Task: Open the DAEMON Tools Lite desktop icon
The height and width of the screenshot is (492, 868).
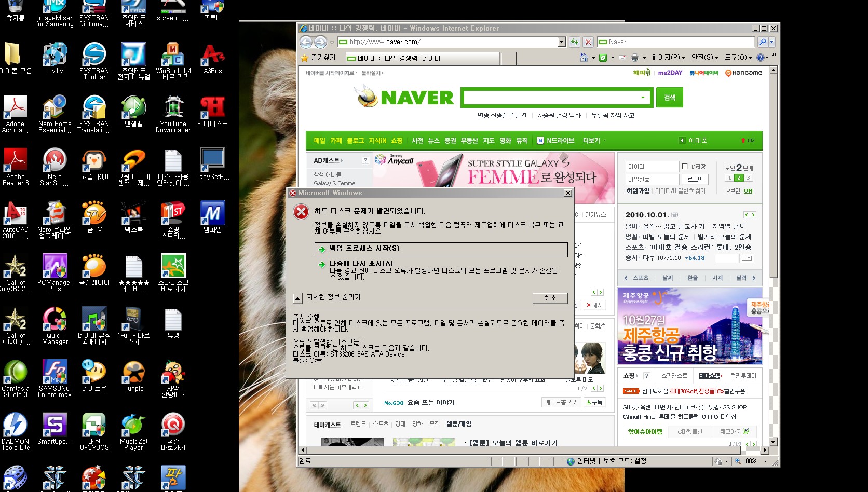Action: (x=16, y=431)
